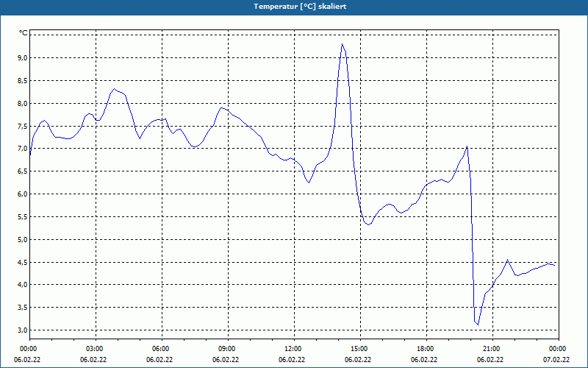The height and width of the screenshot is (368, 588).
Task: Click the 12:00 x-axis time label
Action: (292, 349)
